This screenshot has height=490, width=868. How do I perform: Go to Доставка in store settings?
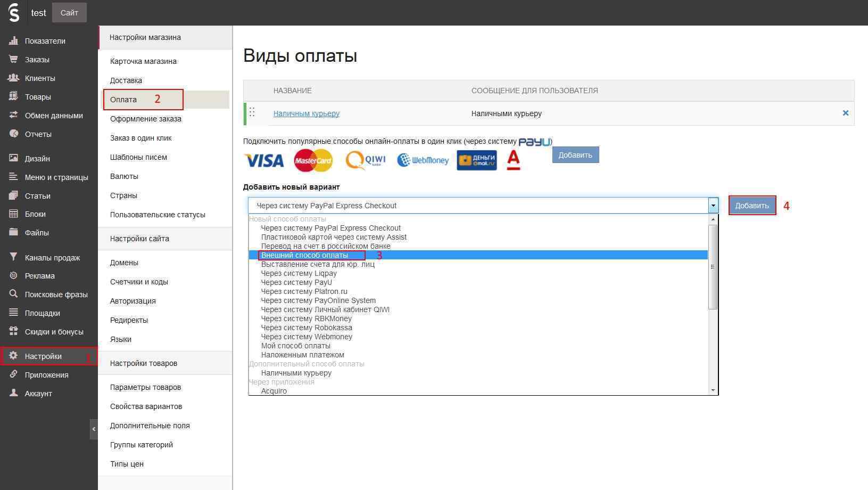pyautogui.click(x=126, y=80)
